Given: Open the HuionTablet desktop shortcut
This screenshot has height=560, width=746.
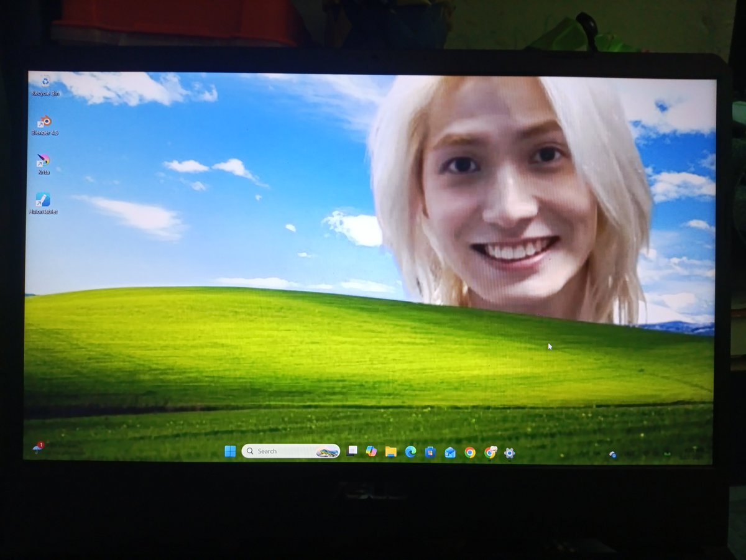Looking at the screenshot, I should pyautogui.click(x=43, y=204).
